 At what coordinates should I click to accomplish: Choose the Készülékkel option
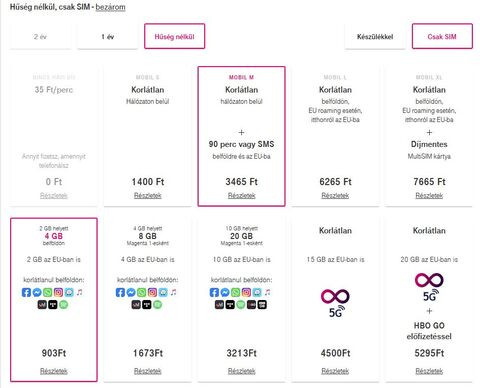pyautogui.click(x=375, y=36)
